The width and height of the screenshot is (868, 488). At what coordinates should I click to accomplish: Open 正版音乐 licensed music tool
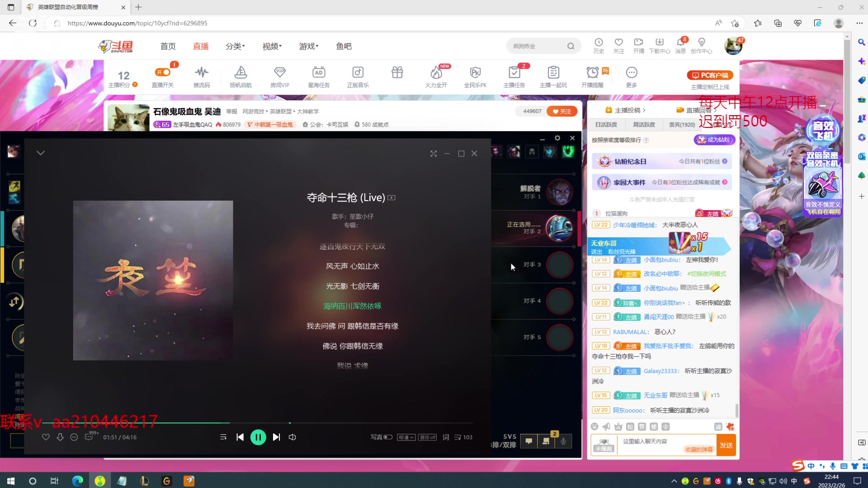(x=358, y=77)
